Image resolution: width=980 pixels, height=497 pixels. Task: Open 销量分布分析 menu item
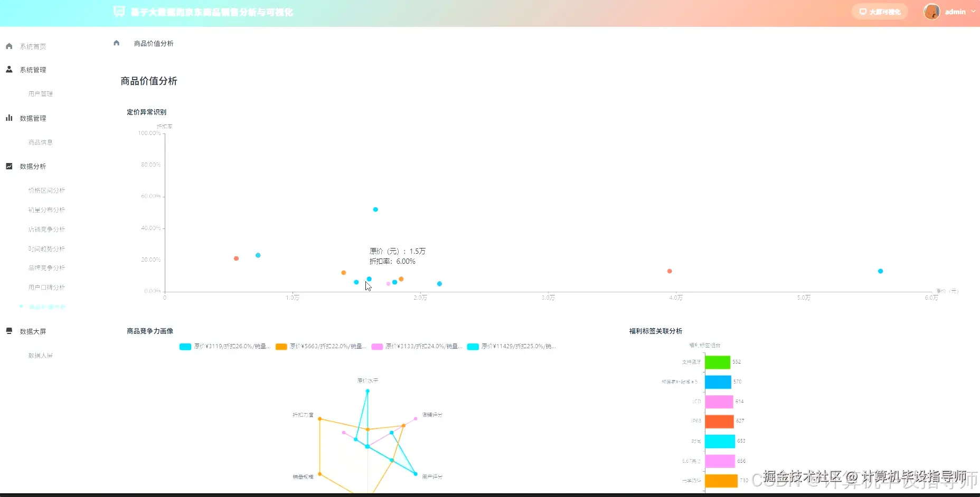click(46, 210)
